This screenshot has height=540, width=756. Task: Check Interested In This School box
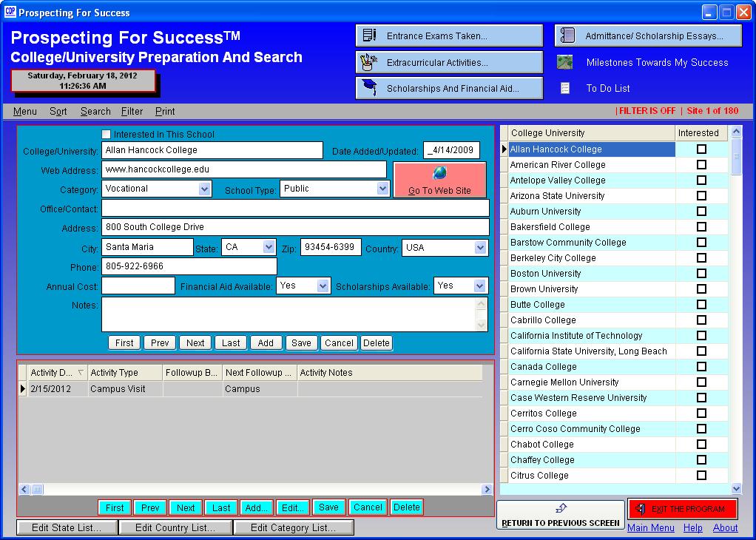pyautogui.click(x=106, y=134)
